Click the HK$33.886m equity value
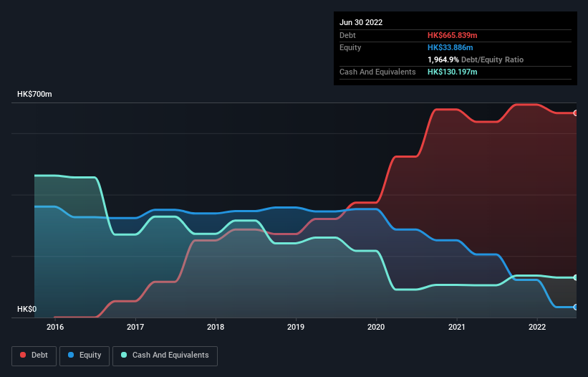Screen dimensions: 588x377 pyautogui.click(x=450, y=47)
